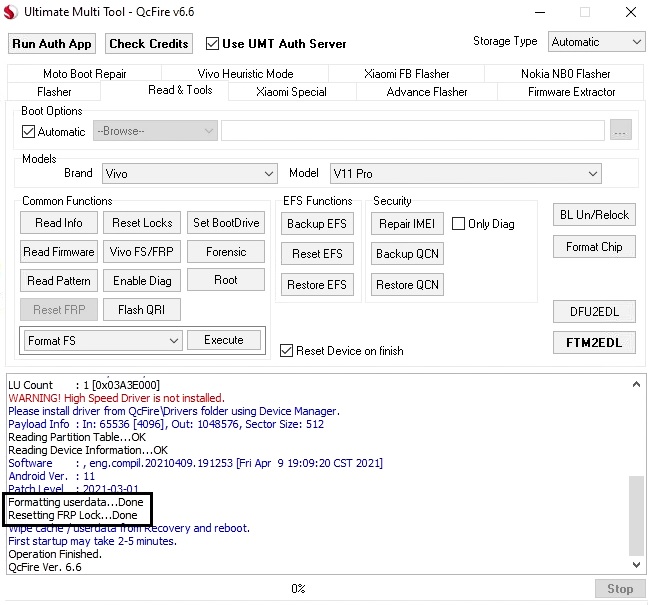Click the Read Firmware button

point(59,252)
